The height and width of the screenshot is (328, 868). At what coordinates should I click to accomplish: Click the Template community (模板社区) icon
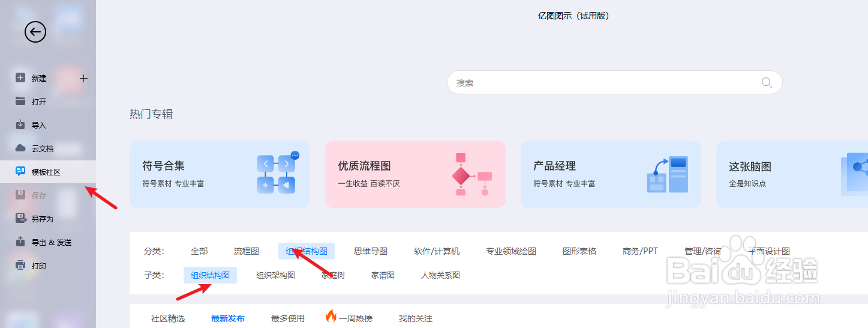tap(20, 171)
